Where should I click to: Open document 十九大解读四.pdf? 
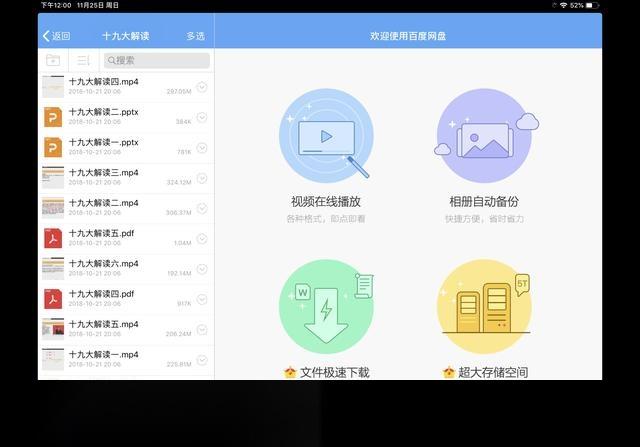tap(126, 300)
